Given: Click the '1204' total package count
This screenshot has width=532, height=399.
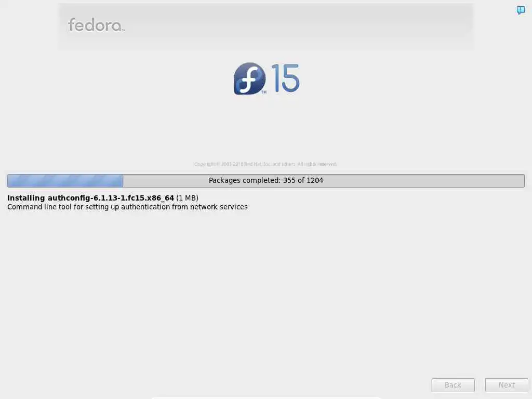Looking at the screenshot, I should coord(315,180).
